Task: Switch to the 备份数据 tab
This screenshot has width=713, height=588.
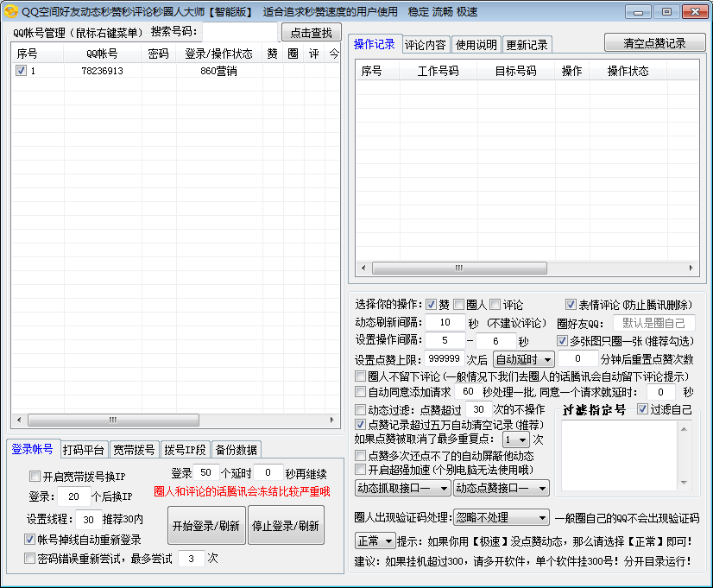Action: 236,450
